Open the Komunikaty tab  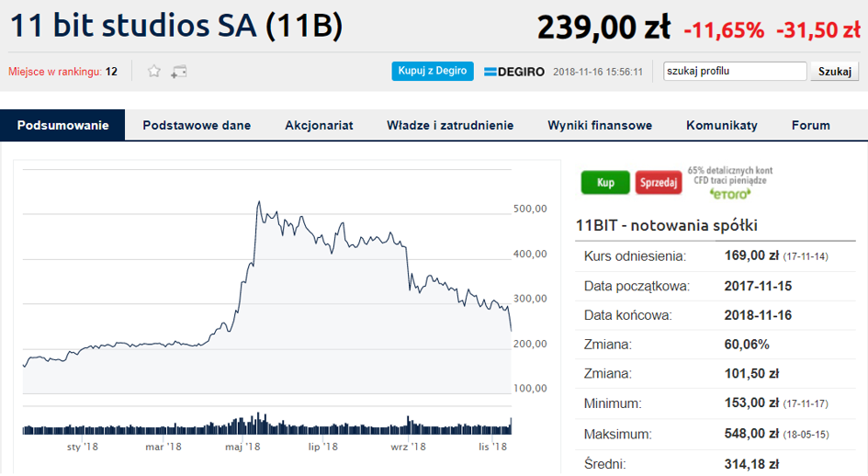[x=722, y=126]
